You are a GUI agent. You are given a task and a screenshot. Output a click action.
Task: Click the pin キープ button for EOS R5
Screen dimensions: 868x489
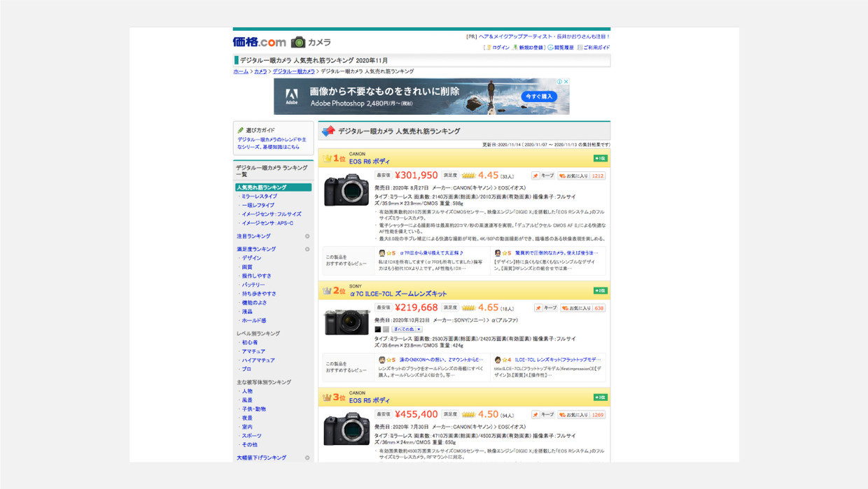point(543,415)
